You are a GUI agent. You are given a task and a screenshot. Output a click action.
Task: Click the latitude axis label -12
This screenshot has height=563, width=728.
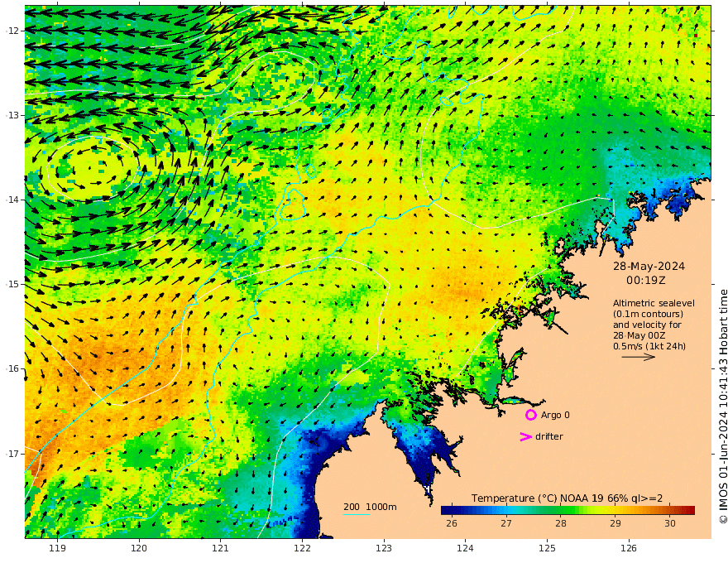point(12,31)
